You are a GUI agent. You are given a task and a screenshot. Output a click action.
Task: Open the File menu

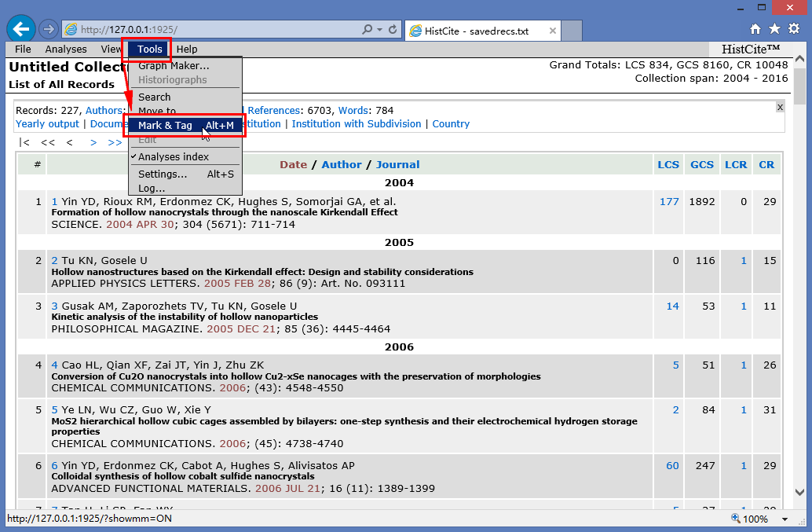(23, 50)
